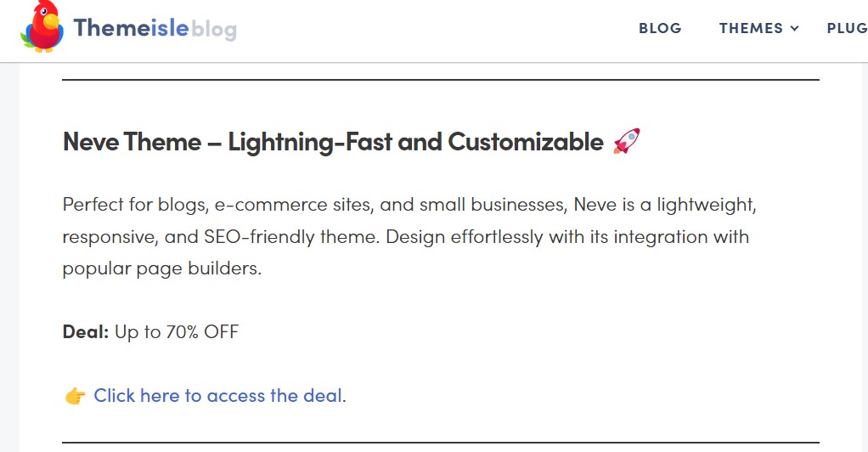The image size is (868, 452).
Task: Click the word "Customizable" in the heading
Action: pyautogui.click(x=525, y=142)
